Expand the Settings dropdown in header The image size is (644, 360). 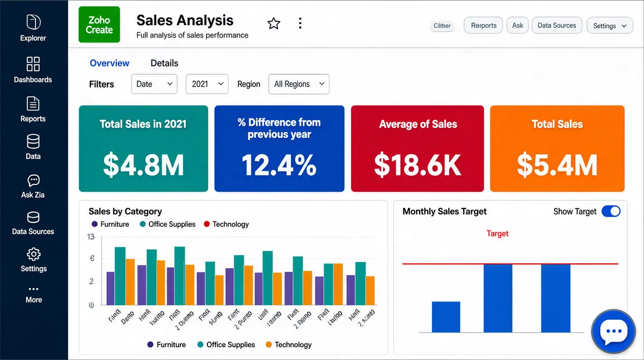(610, 26)
